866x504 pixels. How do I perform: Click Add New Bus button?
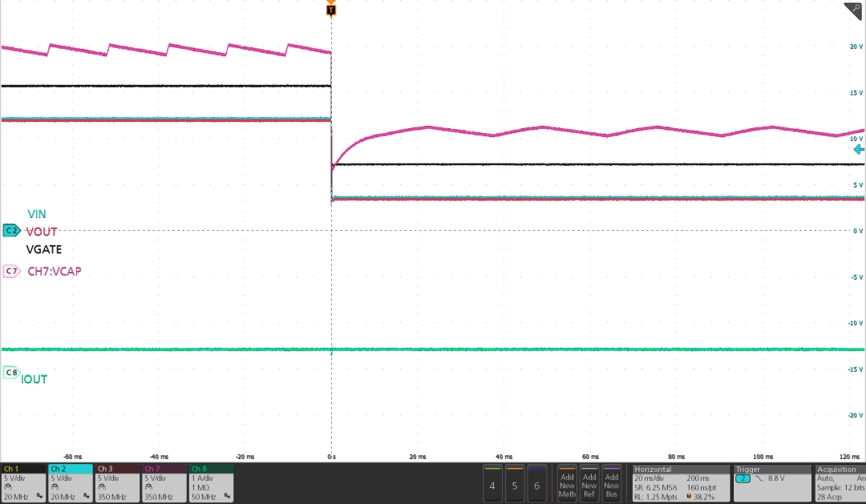(x=612, y=483)
